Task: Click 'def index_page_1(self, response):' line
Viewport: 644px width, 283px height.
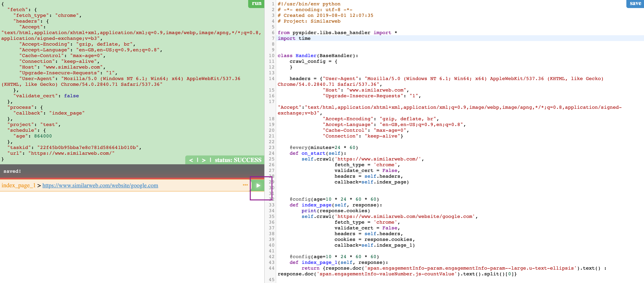Action: (x=339, y=262)
